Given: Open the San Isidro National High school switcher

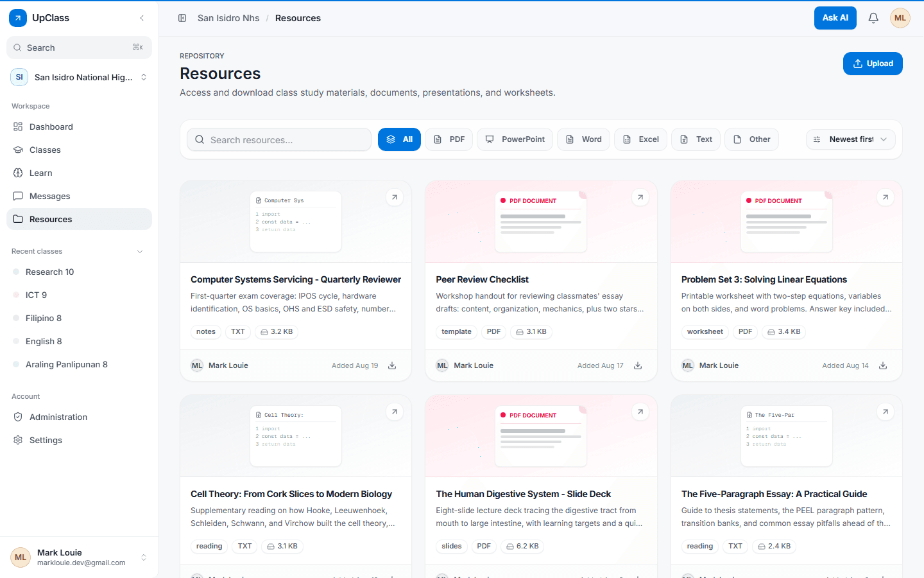Looking at the screenshot, I should [79, 77].
